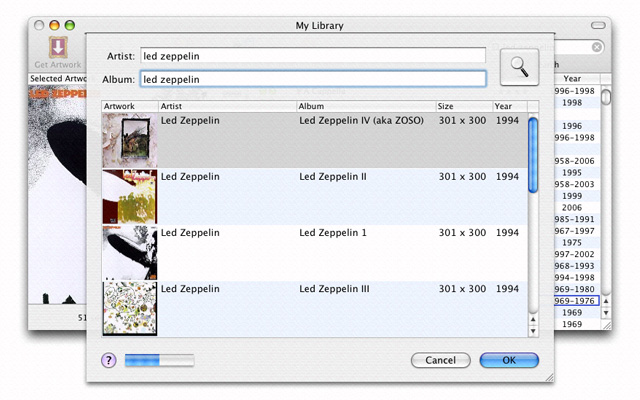Sort results by the Size column

pyautogui.click(x=463, y=106)
